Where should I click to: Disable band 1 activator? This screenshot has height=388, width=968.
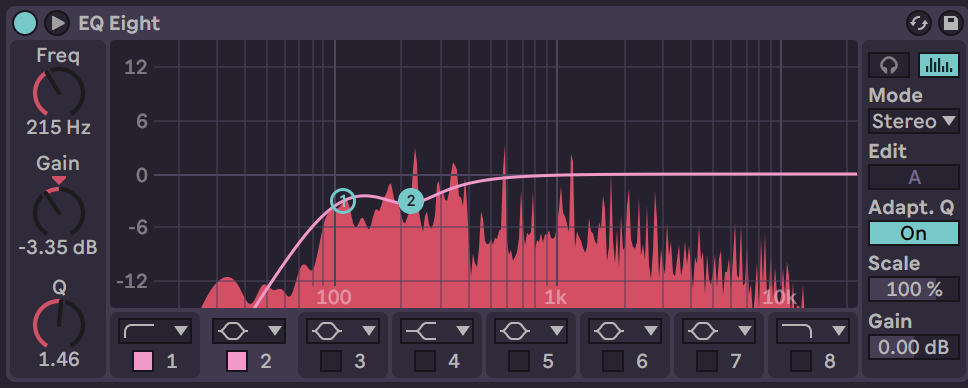[x=143, y=361]
